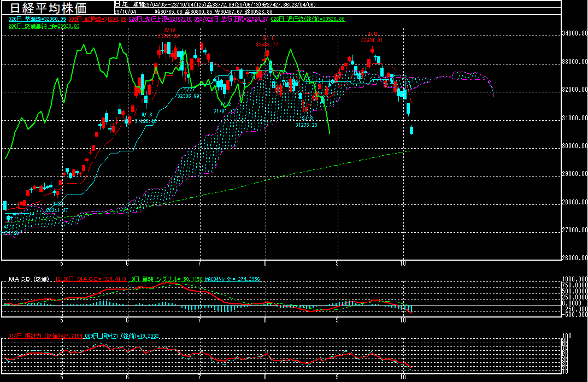
Task: Select the 009日 相対力 (終値)=19.2332 label
Action: coord(122,336)
